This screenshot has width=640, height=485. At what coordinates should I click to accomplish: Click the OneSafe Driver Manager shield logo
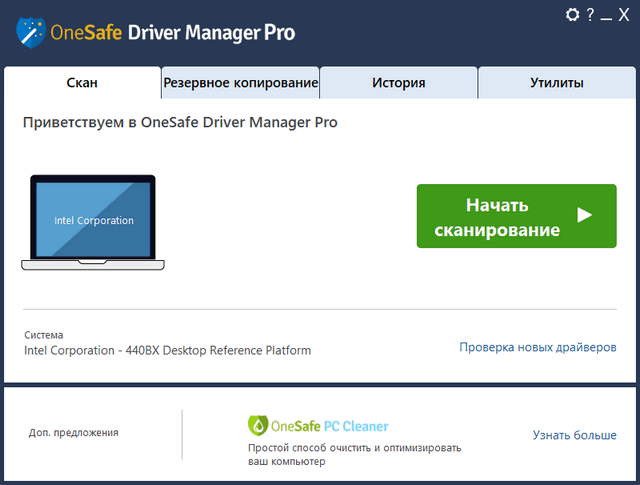tap(32, 33)
